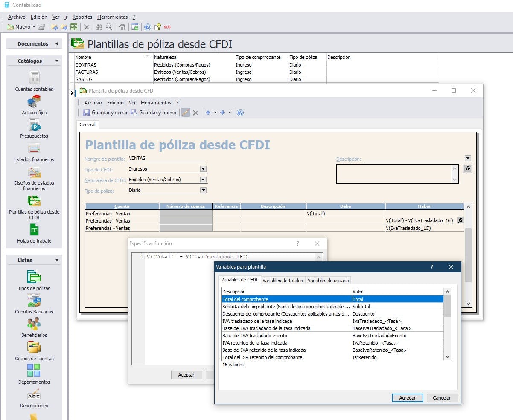Click the open folder toolbar icon

[41, 27]
